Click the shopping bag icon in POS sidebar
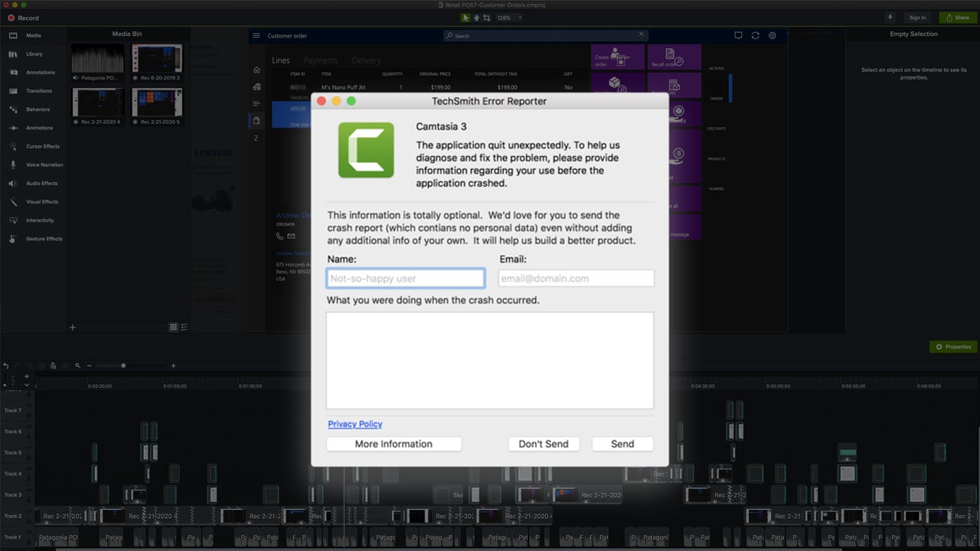Viewport: 980px width, 551px height. coord(256,120)
